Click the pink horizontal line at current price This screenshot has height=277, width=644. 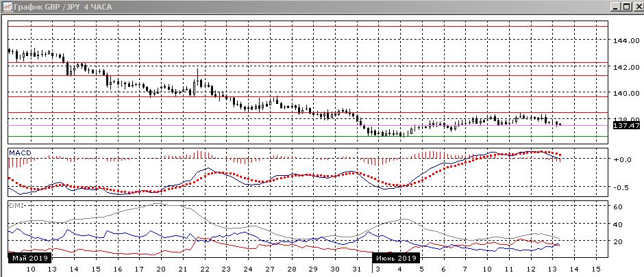point(308,125)
